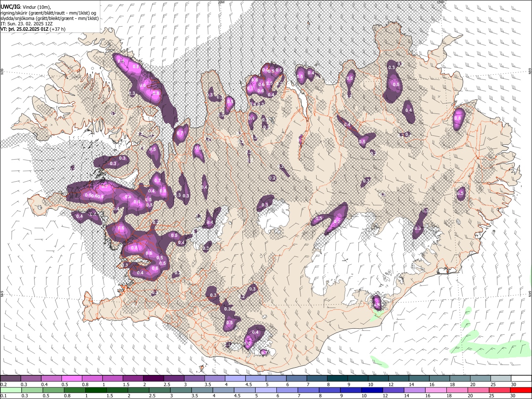Viewport: 532px width, 399px height.
Task: Click the 'slydda/snjókoma' legend description line
Action: click(50, 18)
